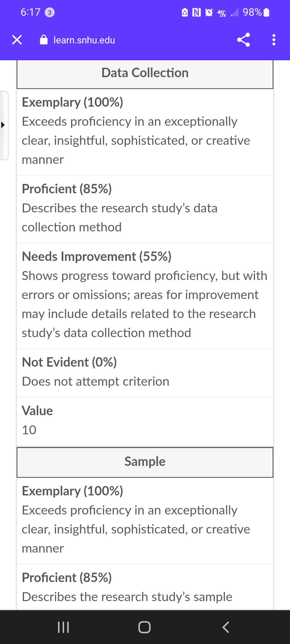Tap the battery 98% indicator
This screenshot has height=644, width=290.
click(256, 12)
